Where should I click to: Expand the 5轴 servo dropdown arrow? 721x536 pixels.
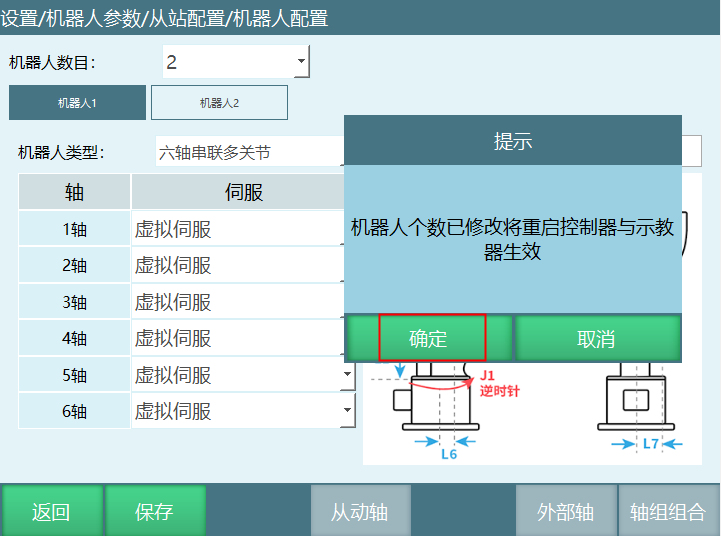pos(347,375)
